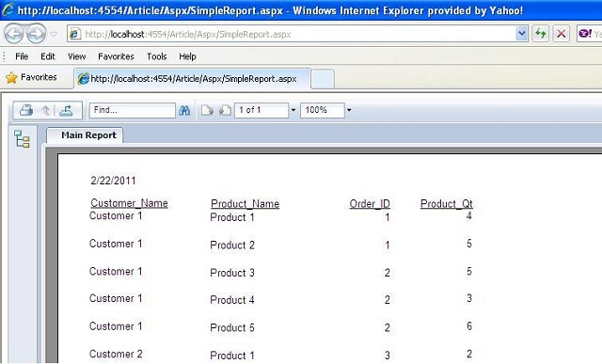This screenshot has height=364, width=602.
Task: Click the Favorites star icon
Action: click(11, 77)
